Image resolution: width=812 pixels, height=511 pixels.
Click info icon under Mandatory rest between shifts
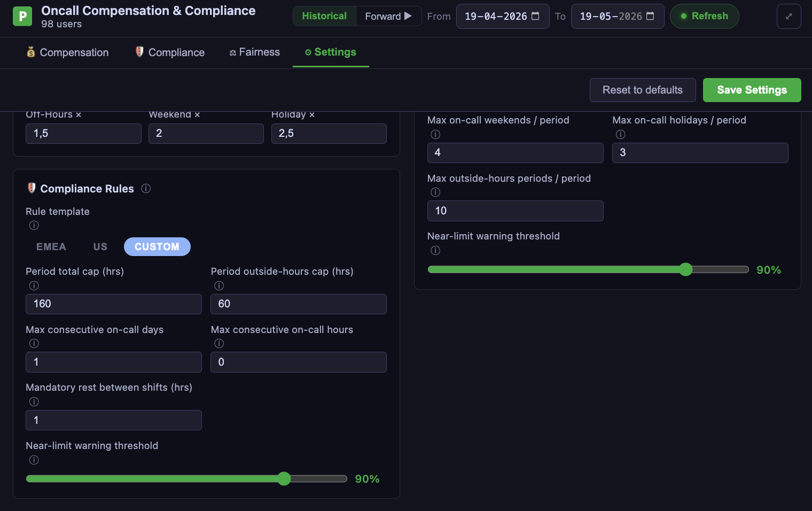[x=34, y=401]
